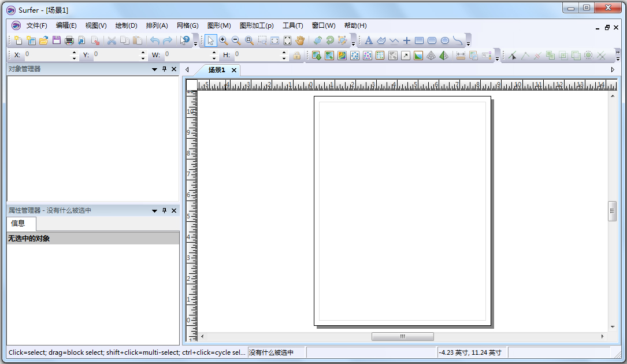Click the Zoom In magnifier

[x=224, y=40]
